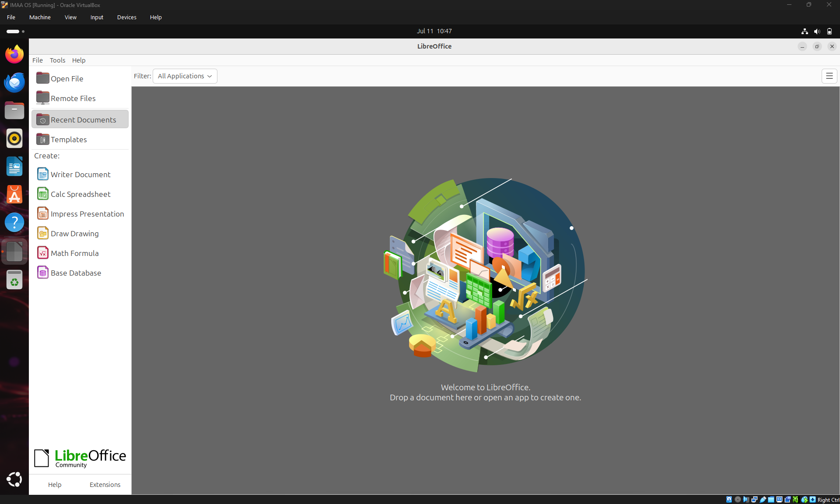Open the VirtualBox Devices menu

click(x=126, y=17)
